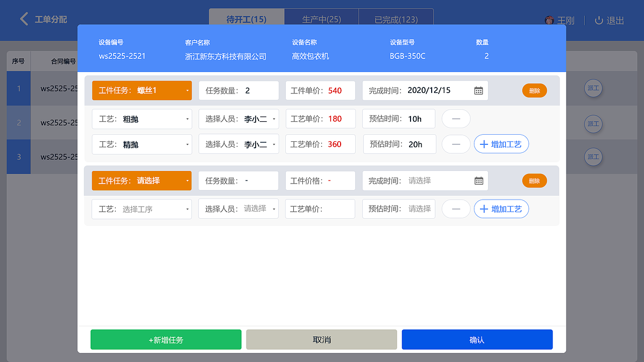Click the empty 任务数量 field with dash

[x=238, y=180]
